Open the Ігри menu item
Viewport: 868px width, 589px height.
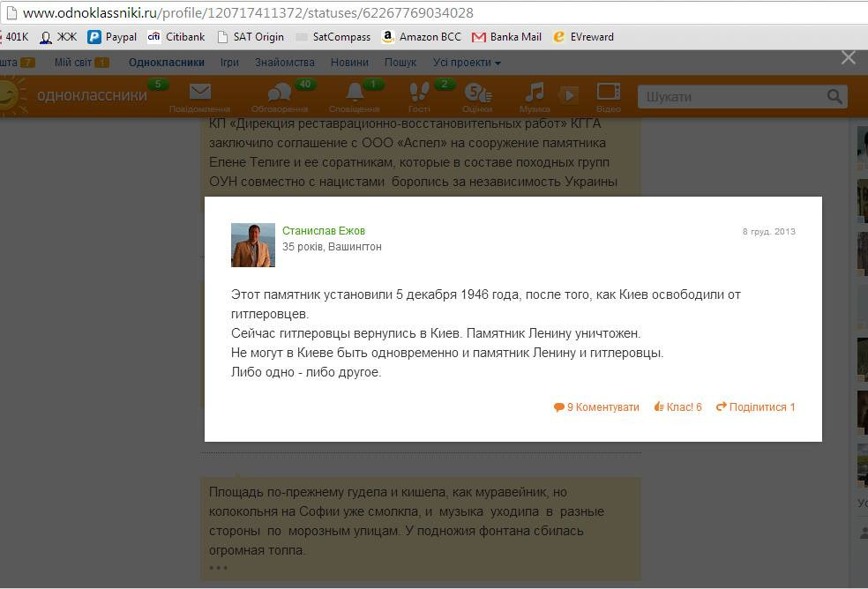(x=229, y=63)
